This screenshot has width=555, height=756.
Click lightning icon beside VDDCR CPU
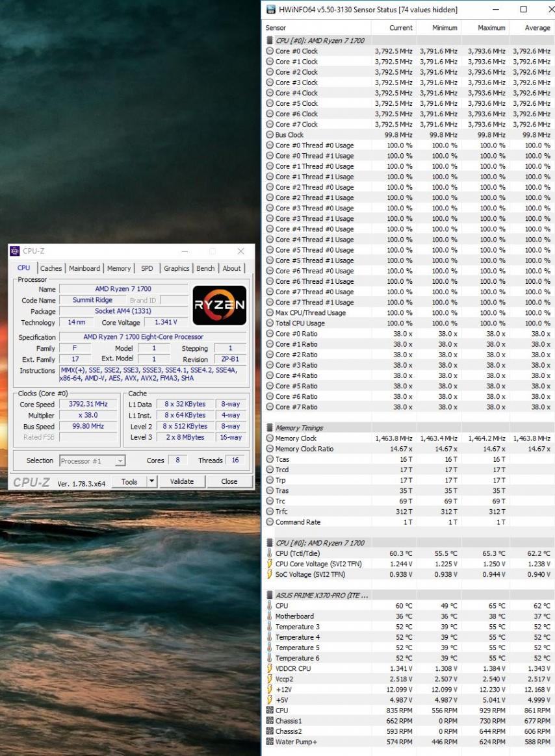pyautogui.click(x=270, y=669)
